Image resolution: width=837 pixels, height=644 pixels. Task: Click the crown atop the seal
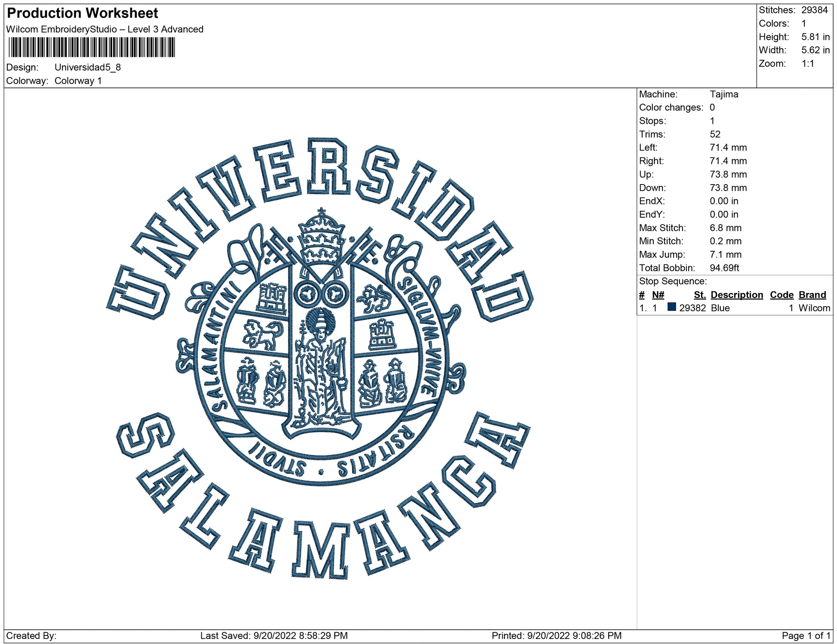tap(321, 237)
